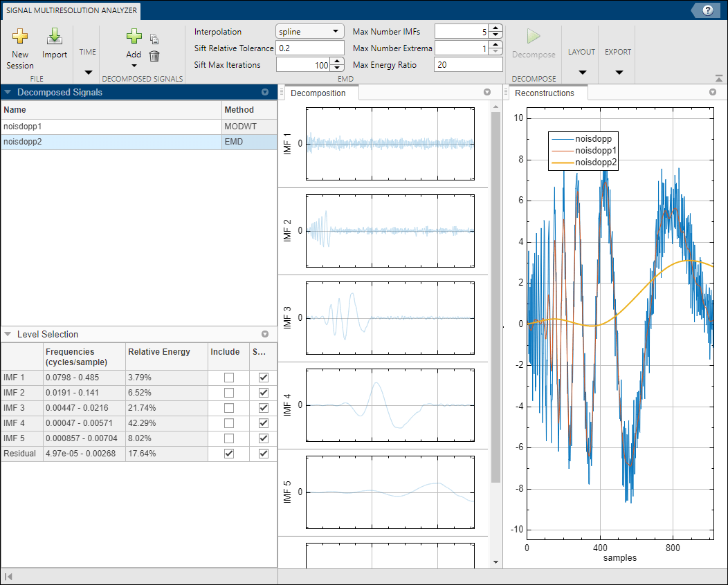Select the noisdopp1 MODWT signal row
Viewport: 728px width, 585px height.
coord(111,127)
